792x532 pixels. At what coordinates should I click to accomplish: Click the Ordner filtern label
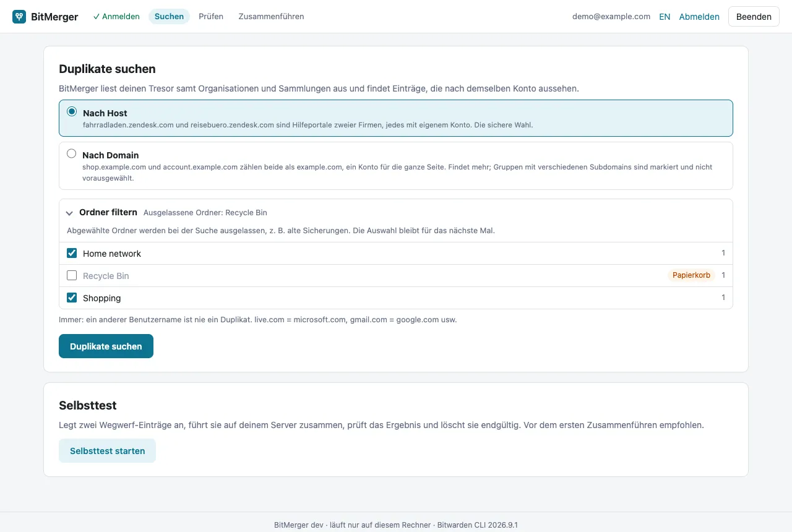pos(108,212)
